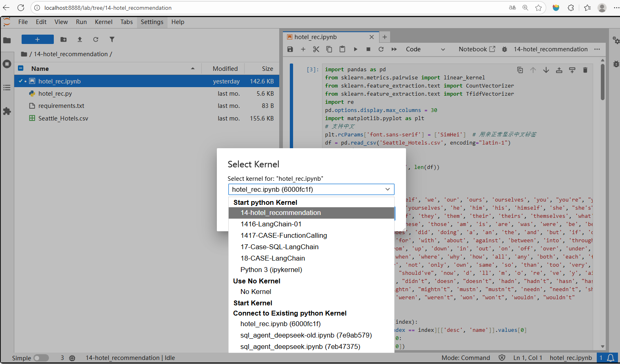620x364 pixels.
Task: Sort files by Size column
Action: coord(261,69)
